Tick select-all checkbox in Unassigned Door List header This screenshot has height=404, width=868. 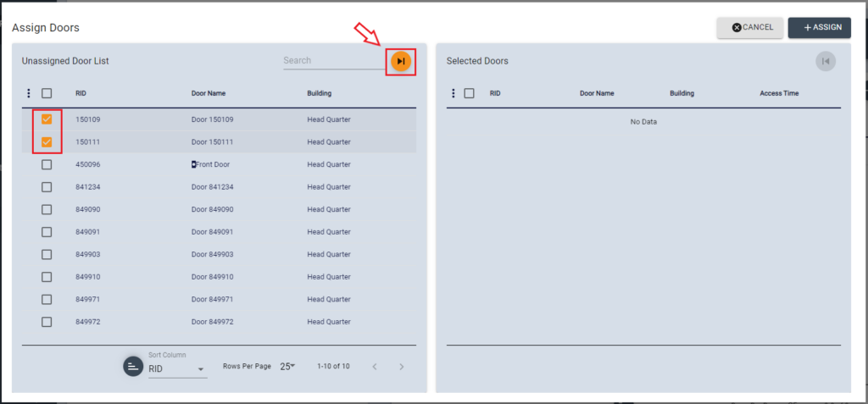click(47, 93)
